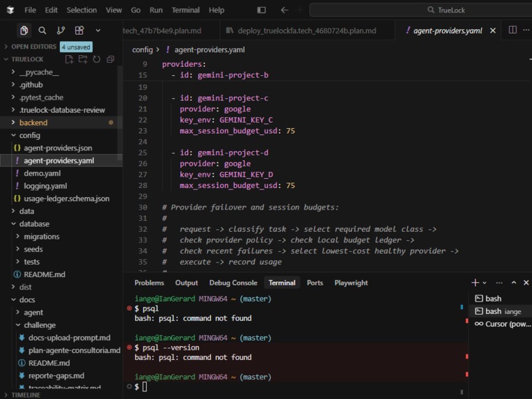
Task: Split the editor to the right
Action: point(513,30)
